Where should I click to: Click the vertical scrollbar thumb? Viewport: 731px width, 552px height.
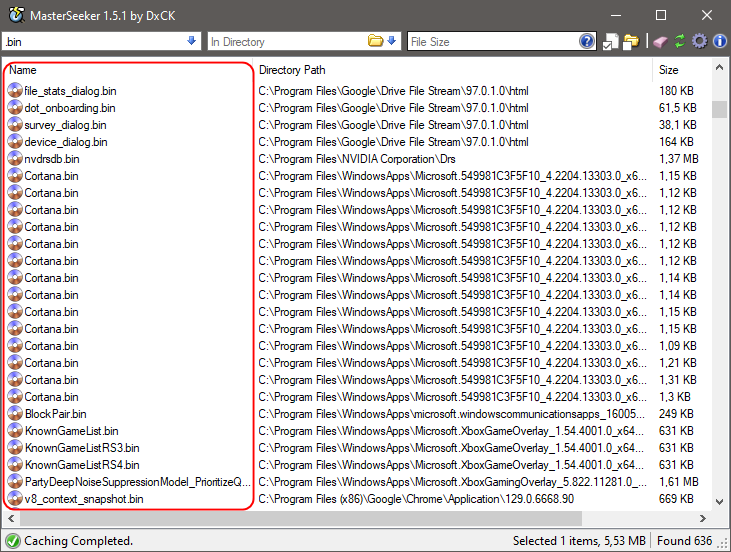pyautogui.click(x=719, y=109)
